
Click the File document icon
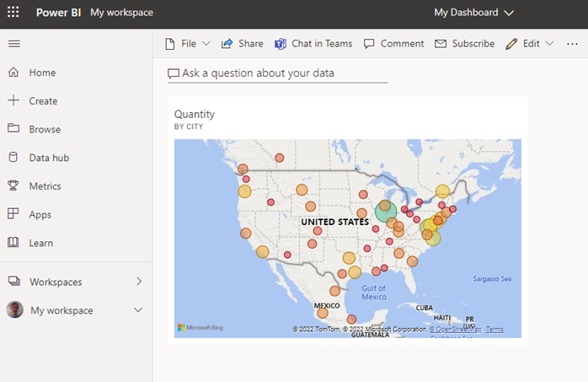click(170, 44)
